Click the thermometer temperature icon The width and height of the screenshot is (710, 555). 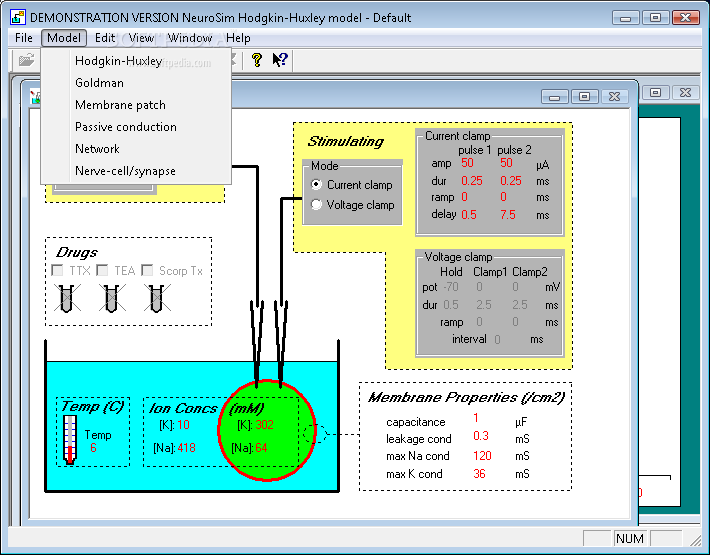tap(69, 440)
